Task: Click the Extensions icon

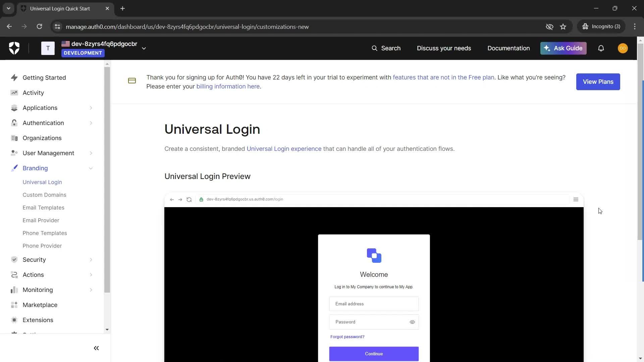Action: tap(14, 320)
